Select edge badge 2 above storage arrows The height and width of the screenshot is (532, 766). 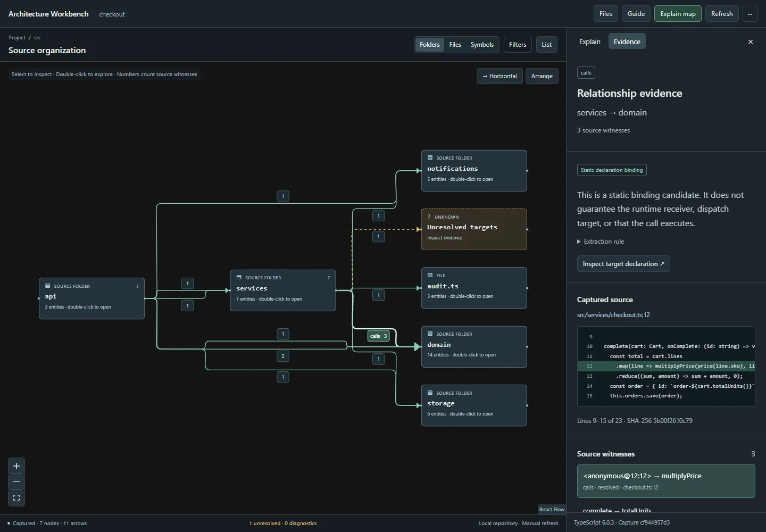point(283,356)
